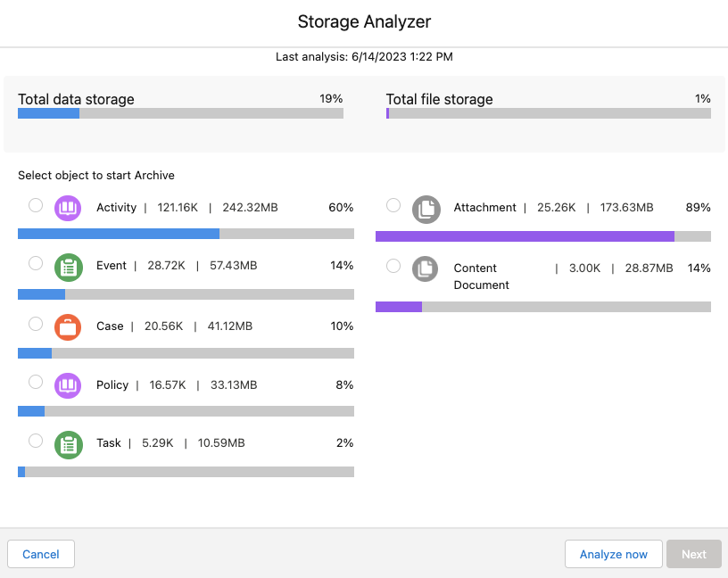Select the Event radio button

pos(36,263)
